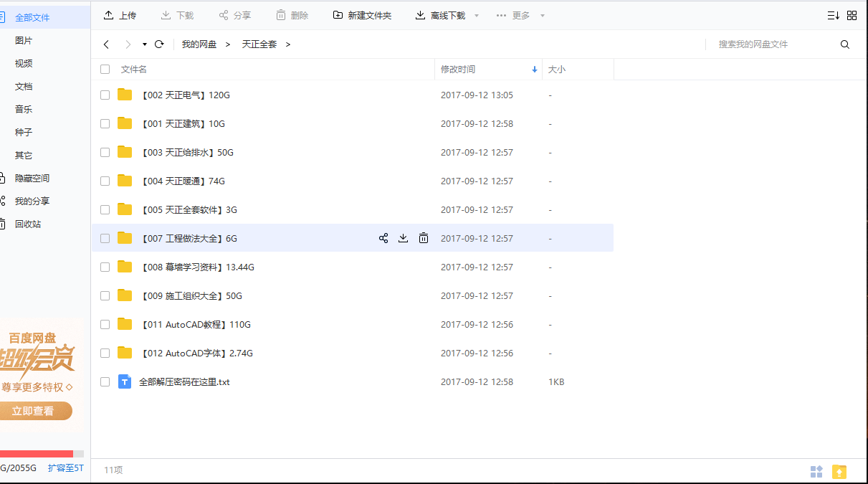This screenshot has height=484, width=868.
Task: Toggle the select-all checkbox in header
Action: 105,70
